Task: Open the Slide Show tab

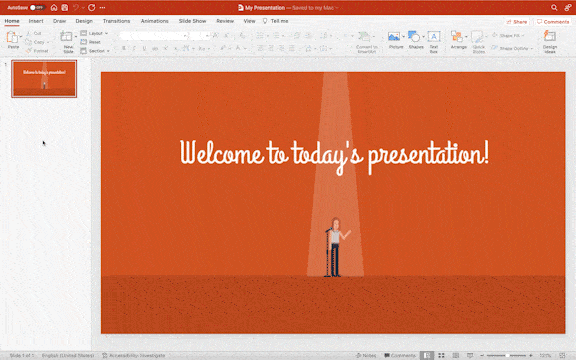Action: pyautogui.click(x=192, y=21)
